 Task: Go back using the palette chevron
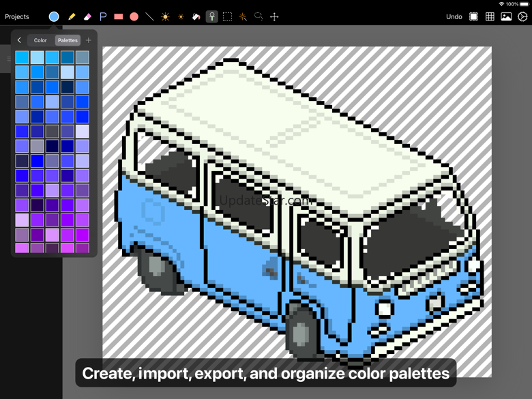(x=19, y=40)
